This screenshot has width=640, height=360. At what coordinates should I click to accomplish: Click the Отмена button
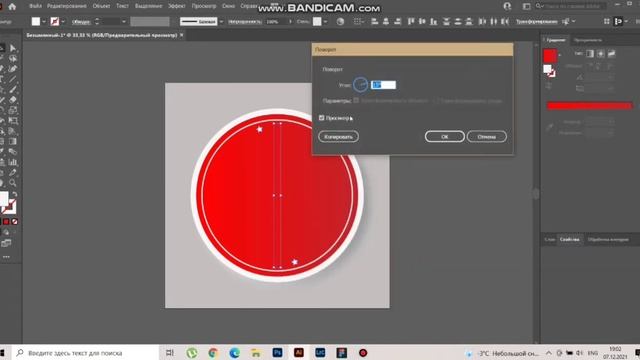click(x=487, y=137)
